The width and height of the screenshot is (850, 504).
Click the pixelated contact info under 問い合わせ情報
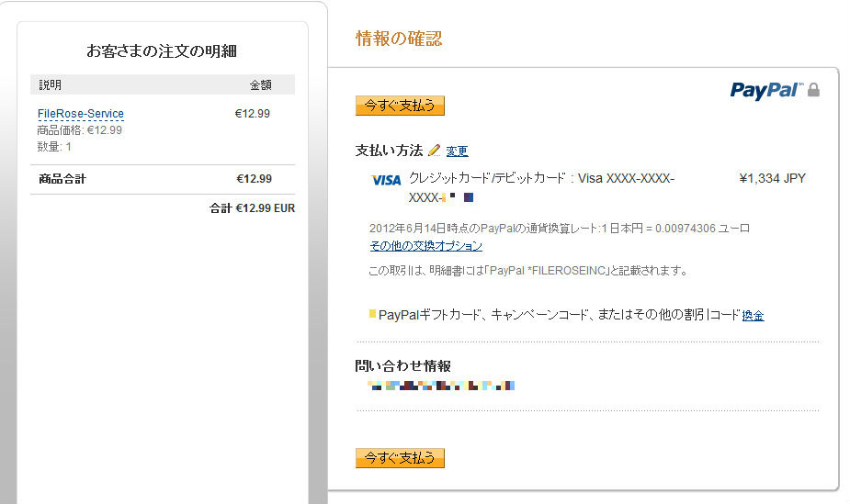pyautogui.click(x=441, y=386)
